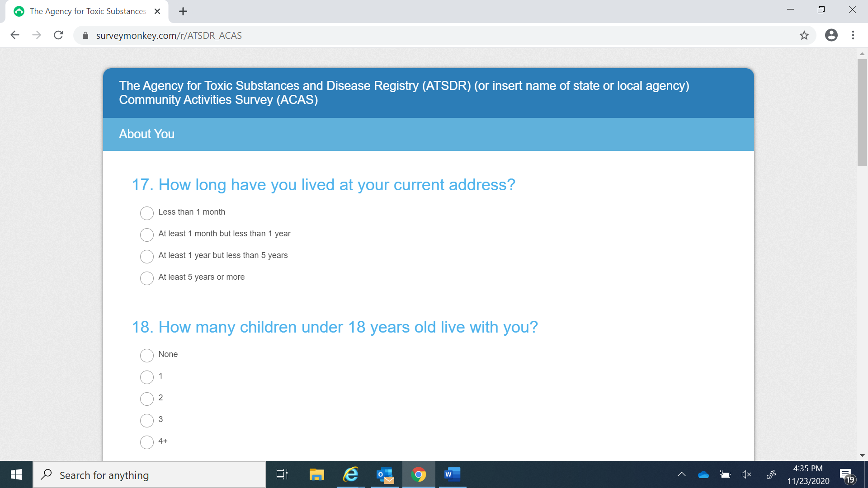
Task: Bookmark this page with the star icon
Action: 804,35
